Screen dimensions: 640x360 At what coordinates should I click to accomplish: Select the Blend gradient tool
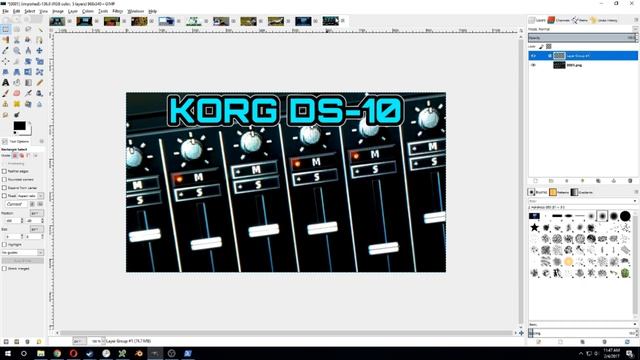[x=28, y=82]
